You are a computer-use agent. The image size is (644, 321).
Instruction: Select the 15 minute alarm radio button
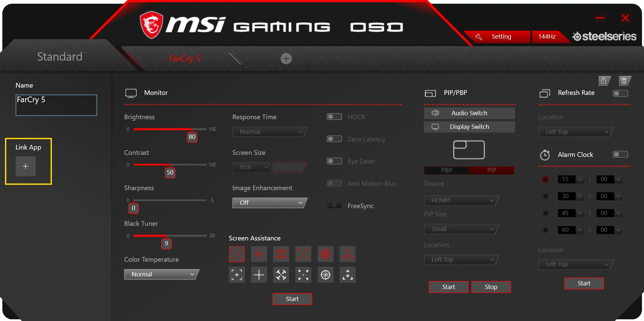pos(546,179)
